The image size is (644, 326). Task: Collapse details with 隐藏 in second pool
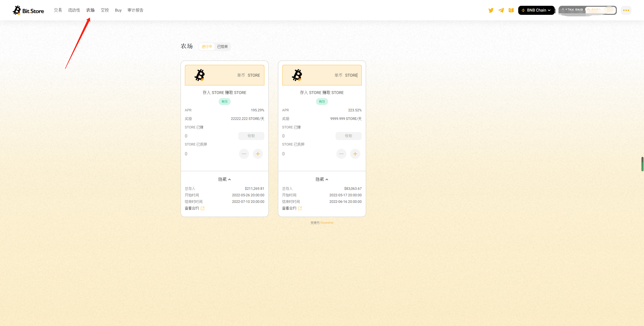click(322, 179)
